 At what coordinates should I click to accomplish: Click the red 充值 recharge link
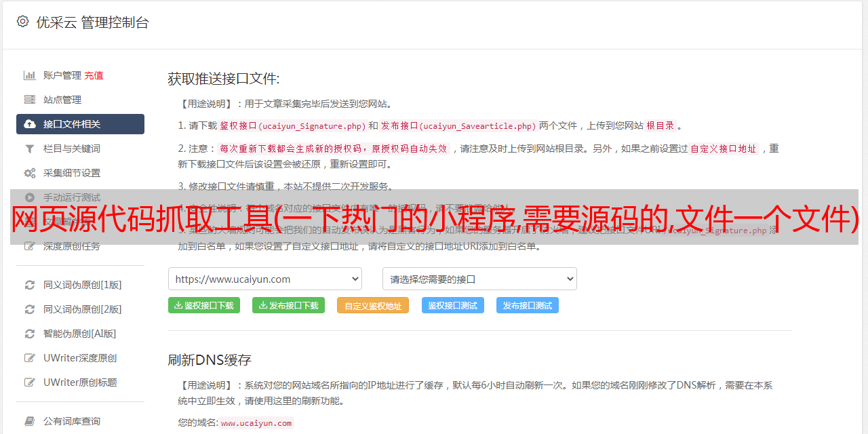pyautogui.click(x=94, y=75)
